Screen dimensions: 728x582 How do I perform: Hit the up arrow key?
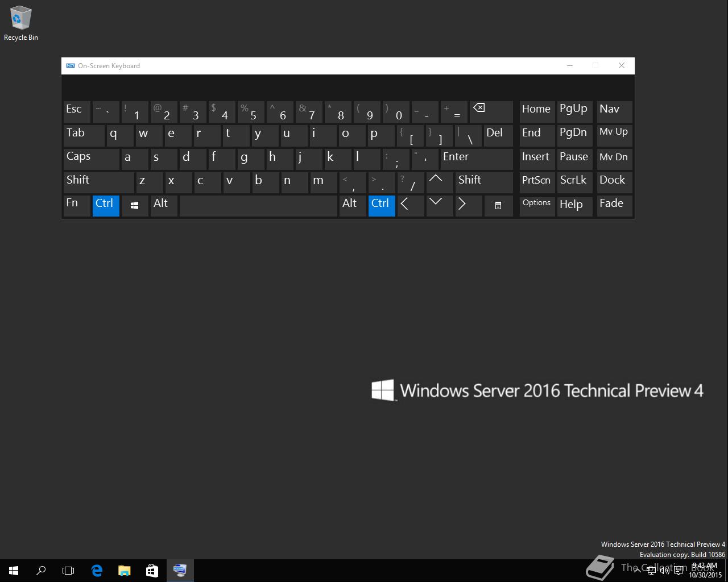click(440, 182)
